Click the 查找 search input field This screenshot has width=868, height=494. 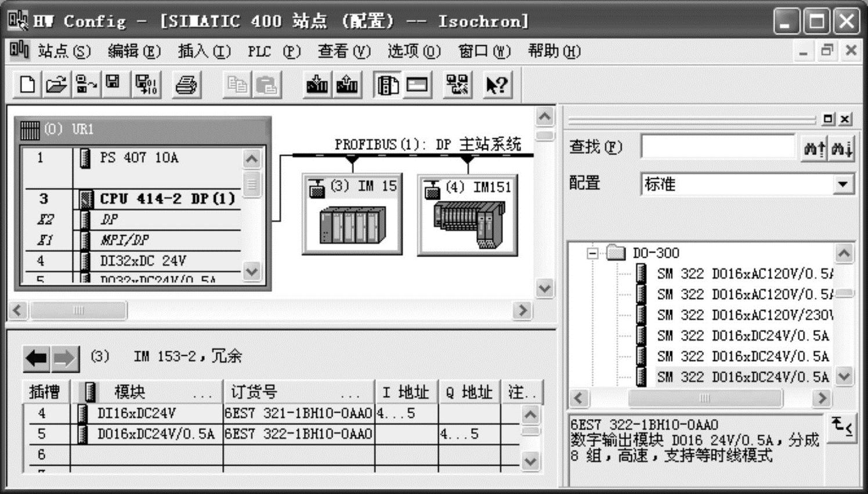tap(718, 147)
